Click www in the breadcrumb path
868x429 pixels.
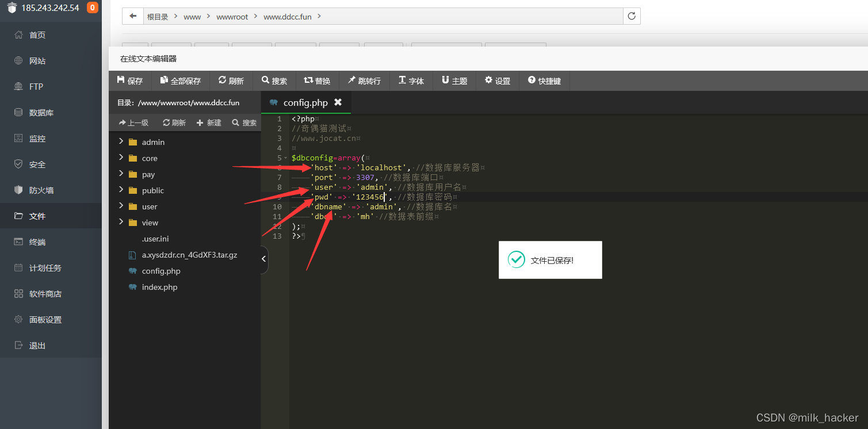click(192, 17)
